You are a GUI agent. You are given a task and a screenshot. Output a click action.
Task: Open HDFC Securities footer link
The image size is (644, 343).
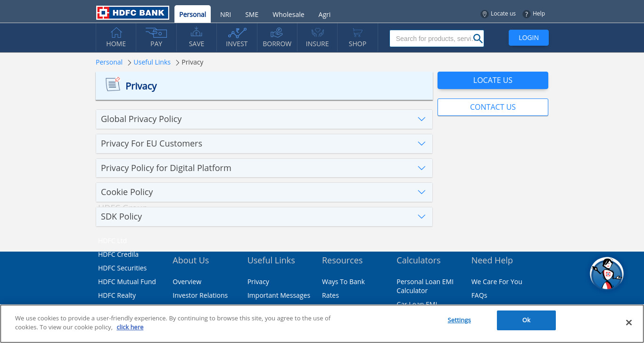pos(122,268)
